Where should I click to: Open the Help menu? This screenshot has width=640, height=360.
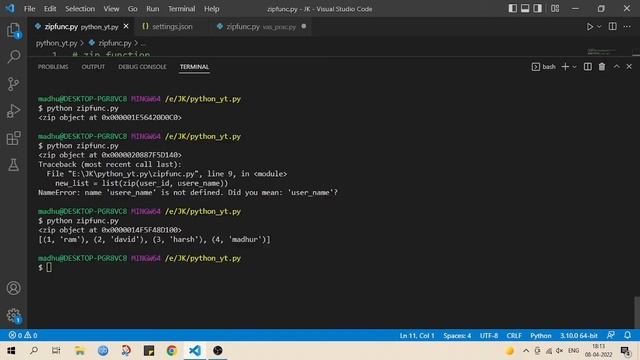click(211, 9)
